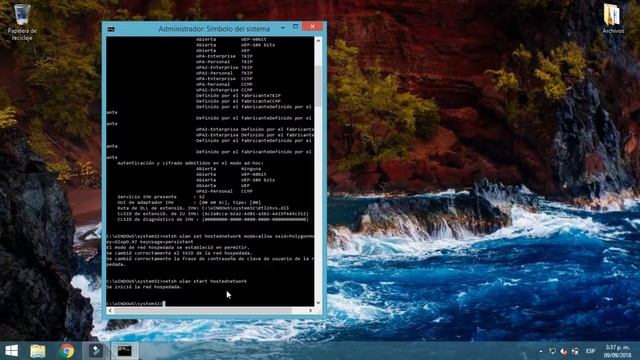Activate the Command Prompt taskbar button
Viewport: 640px width, 360px height.
pyautogui.click(x=124, y=351)
